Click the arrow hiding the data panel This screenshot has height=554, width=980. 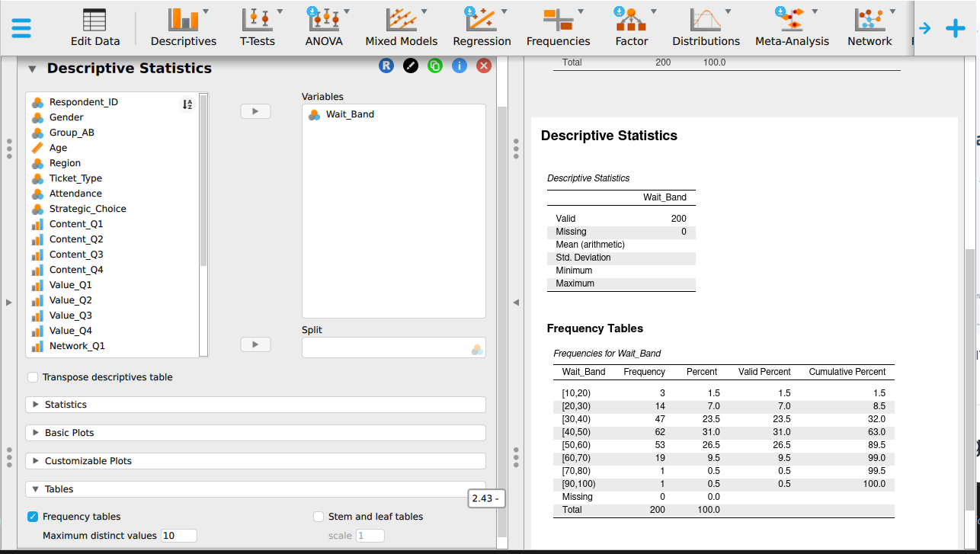(8, 303)
